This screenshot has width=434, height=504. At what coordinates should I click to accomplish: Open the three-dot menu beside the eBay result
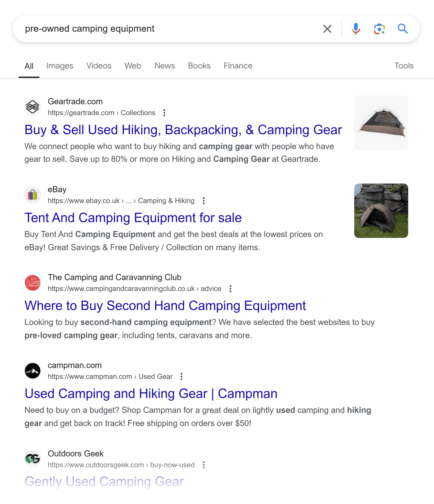coord(203,201)
